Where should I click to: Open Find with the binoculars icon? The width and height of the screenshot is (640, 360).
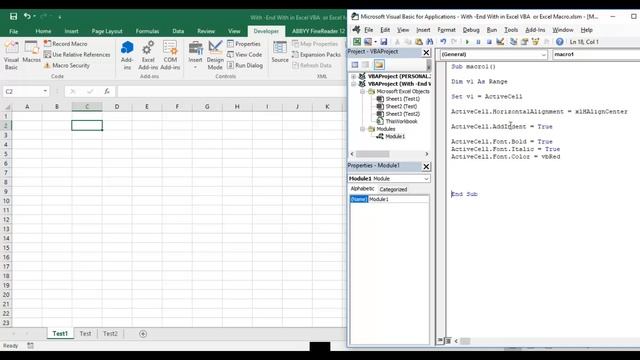point(430,42)
